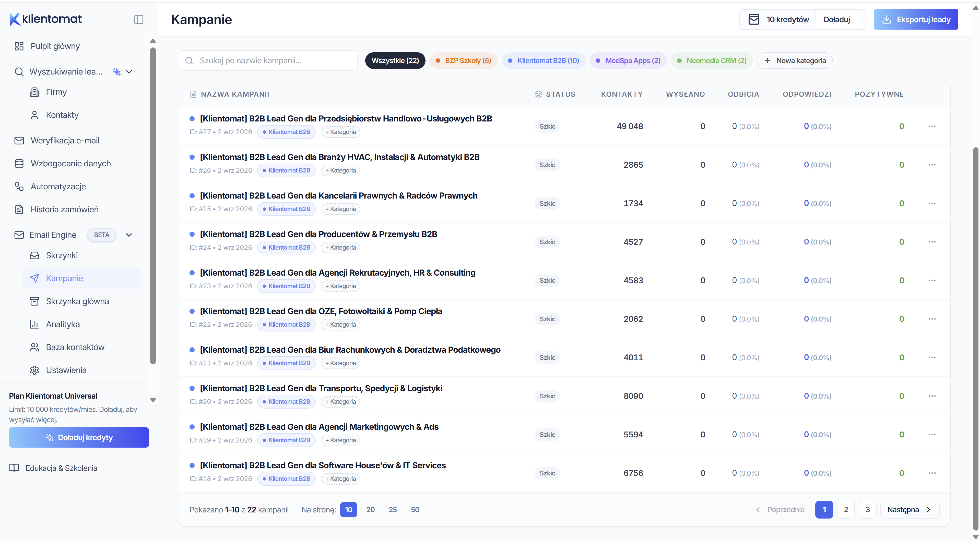Select 10 per page option

(x=348, y=509)
